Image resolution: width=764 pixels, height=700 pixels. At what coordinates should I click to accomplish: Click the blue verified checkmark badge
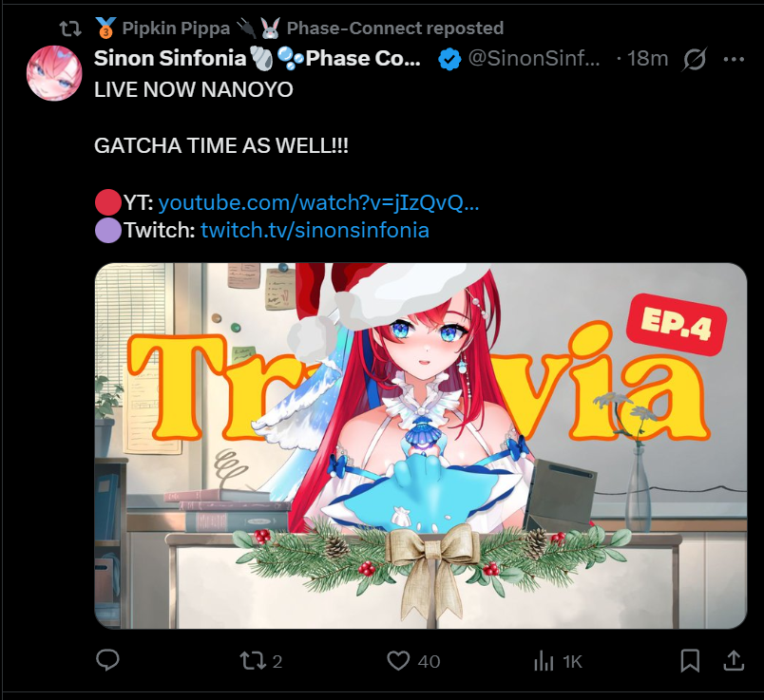coord(449,60)
